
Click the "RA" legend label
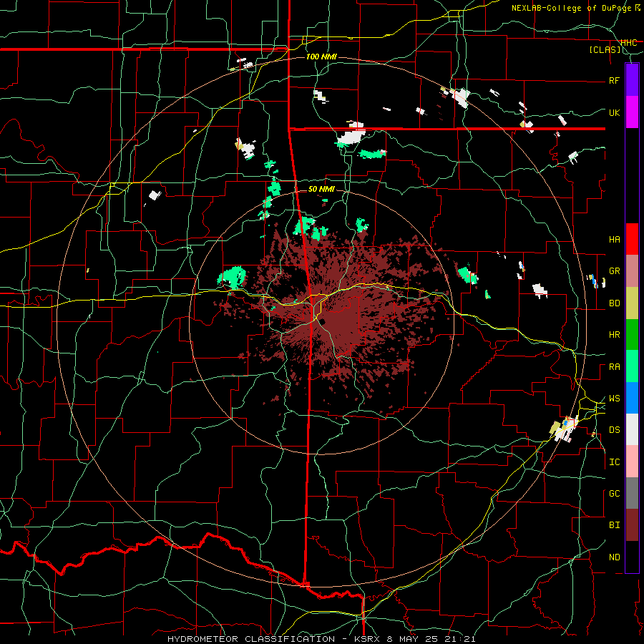pyautogui.click(x=614, y=367)
